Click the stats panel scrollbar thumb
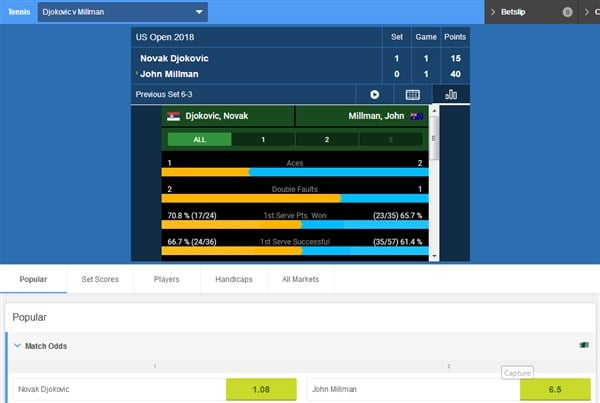Viewport: 600px width, 403px height. 434,138
